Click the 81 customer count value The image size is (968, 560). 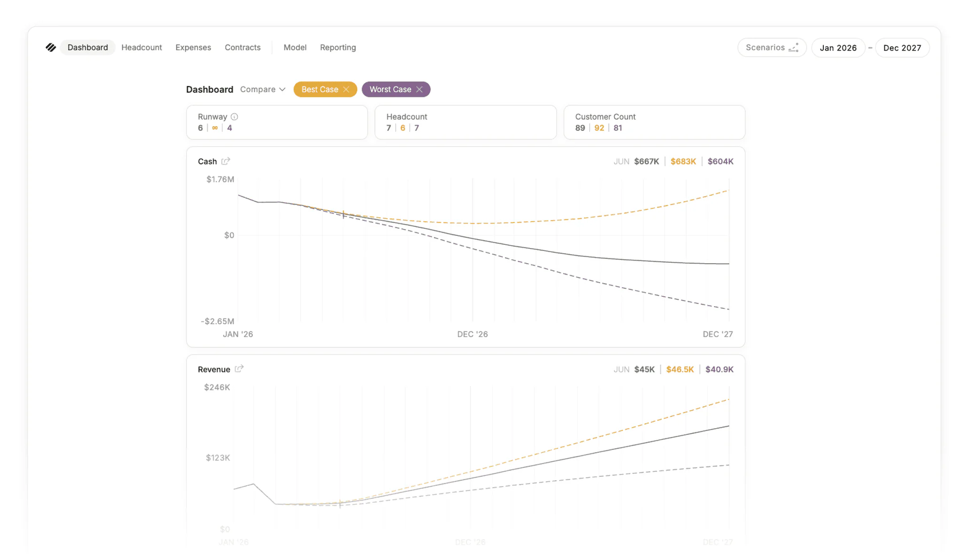coord(618,128)
